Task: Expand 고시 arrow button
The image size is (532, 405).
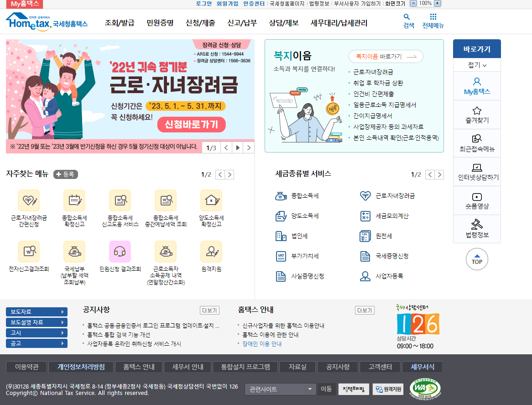Action: pos(37,333)
